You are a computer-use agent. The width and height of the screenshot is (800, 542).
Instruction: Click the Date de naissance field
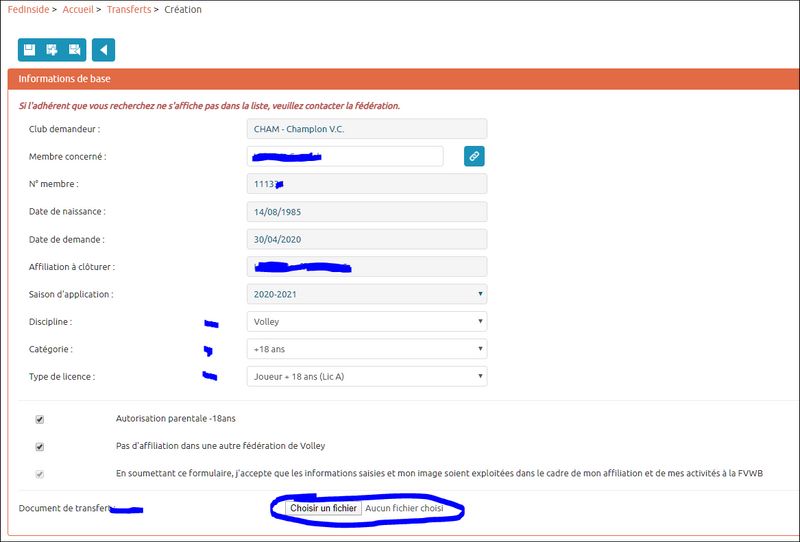366,211
